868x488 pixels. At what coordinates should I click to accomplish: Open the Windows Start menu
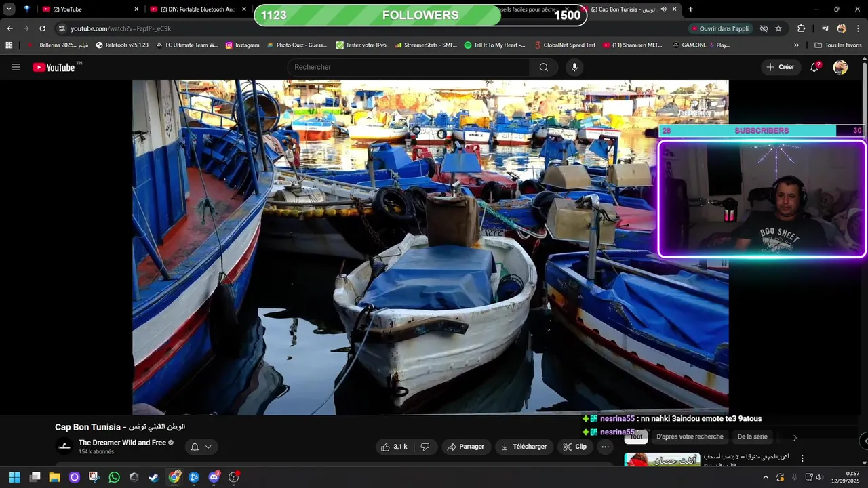point(14,477)
